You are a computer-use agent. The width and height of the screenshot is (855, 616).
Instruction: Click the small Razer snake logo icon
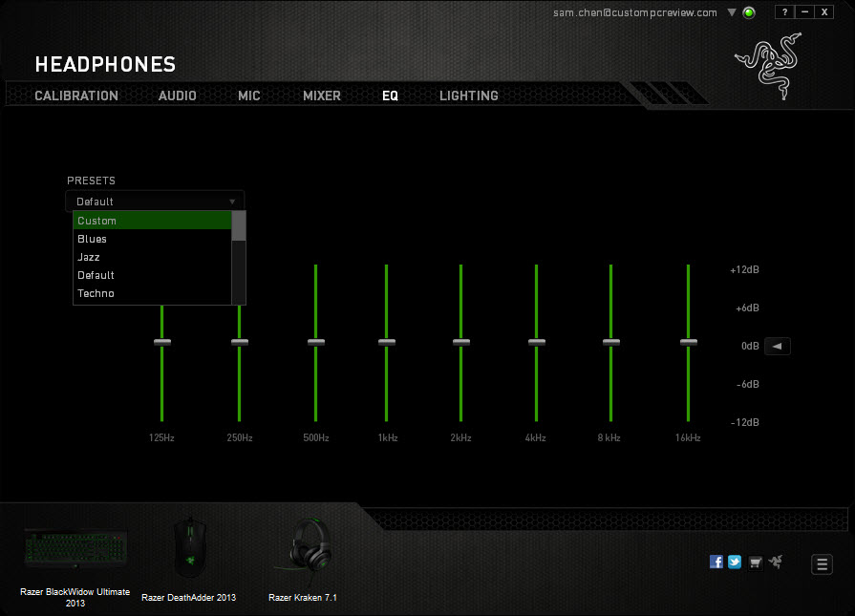776,562
